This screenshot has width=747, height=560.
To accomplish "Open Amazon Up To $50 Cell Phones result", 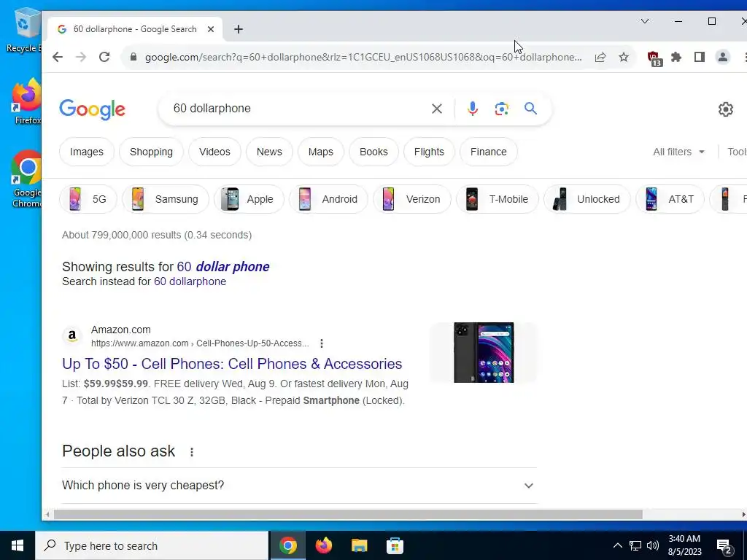I will coord(232,364).
